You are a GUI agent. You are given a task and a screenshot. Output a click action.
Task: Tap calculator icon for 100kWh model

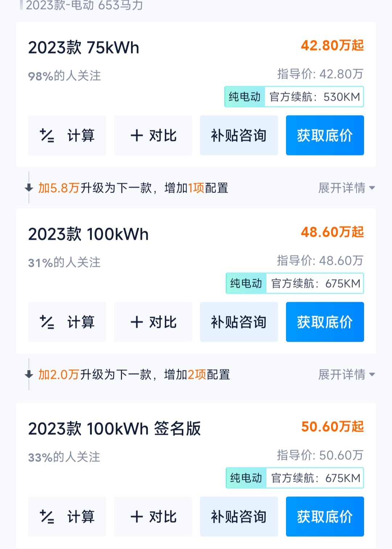(47, 322)
